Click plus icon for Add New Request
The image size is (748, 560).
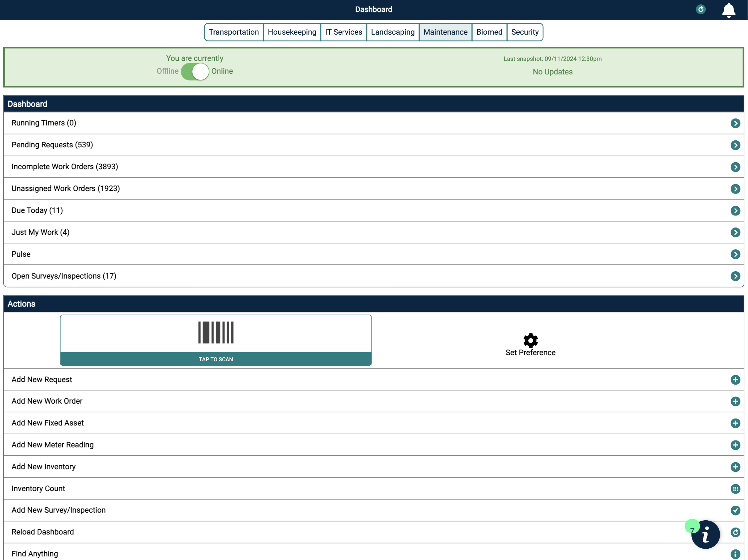click(735, 380)
